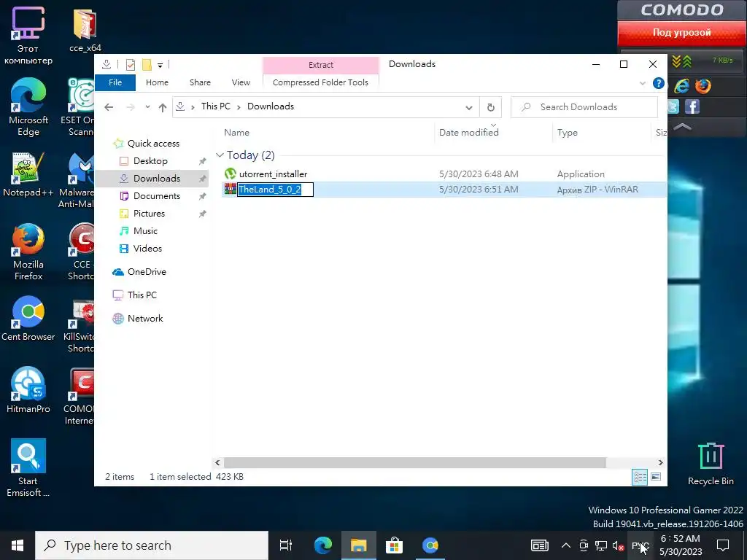Viewport: 747px width, 560px height.
Task: Open Notepad++ desktop shortcut
Action: tap(28, 174)
